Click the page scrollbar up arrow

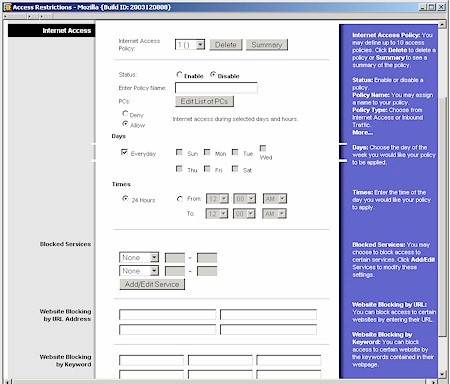tap(442, 24)
